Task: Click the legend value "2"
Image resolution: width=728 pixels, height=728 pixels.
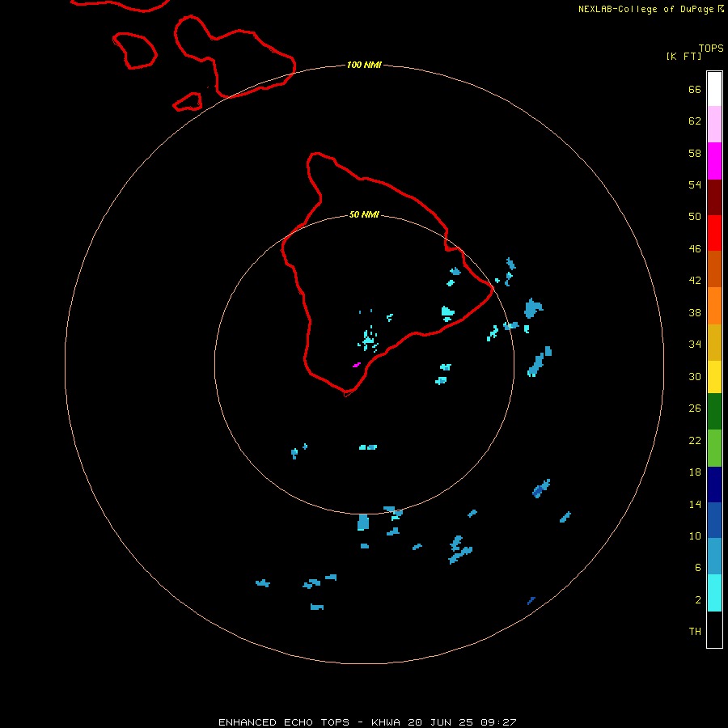Action: (x=697, y=600)
